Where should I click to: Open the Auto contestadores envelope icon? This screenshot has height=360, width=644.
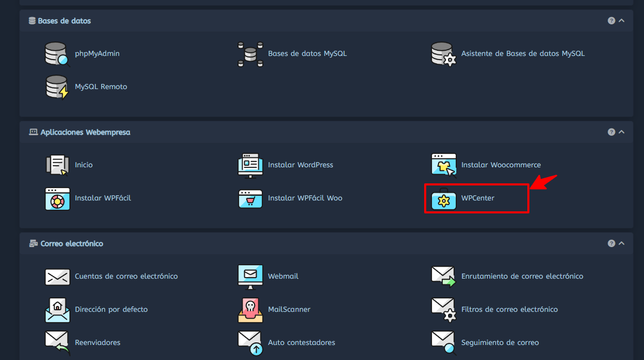coord(250,343)
